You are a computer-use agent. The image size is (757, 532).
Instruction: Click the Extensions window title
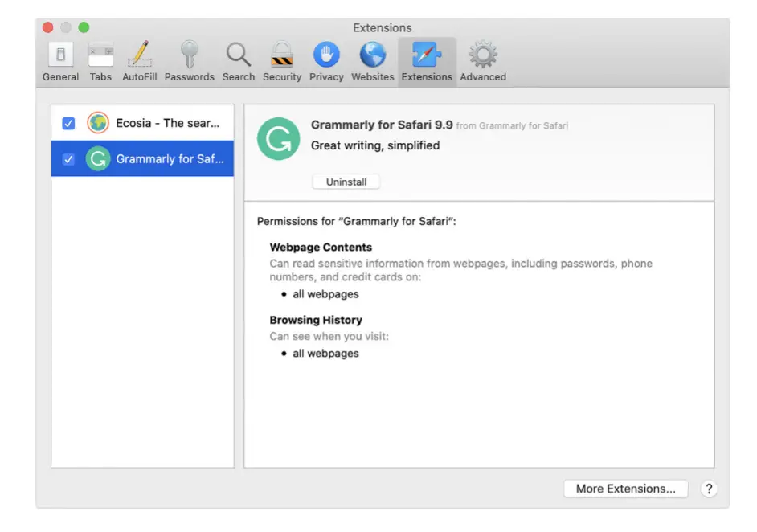pos(382,27)
